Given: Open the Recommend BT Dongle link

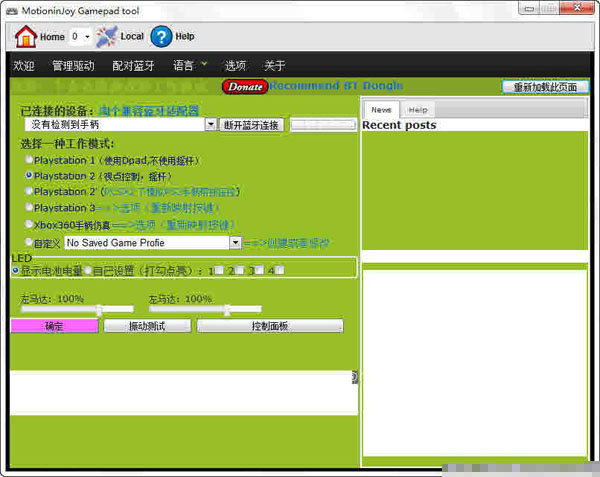Looking at the screenshot, I should 336,86.
